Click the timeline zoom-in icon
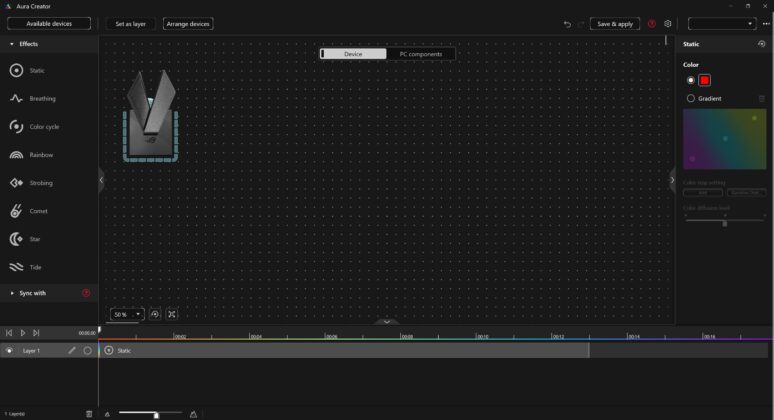The width and height of the screenshot is (774, 420). (194, 414)
